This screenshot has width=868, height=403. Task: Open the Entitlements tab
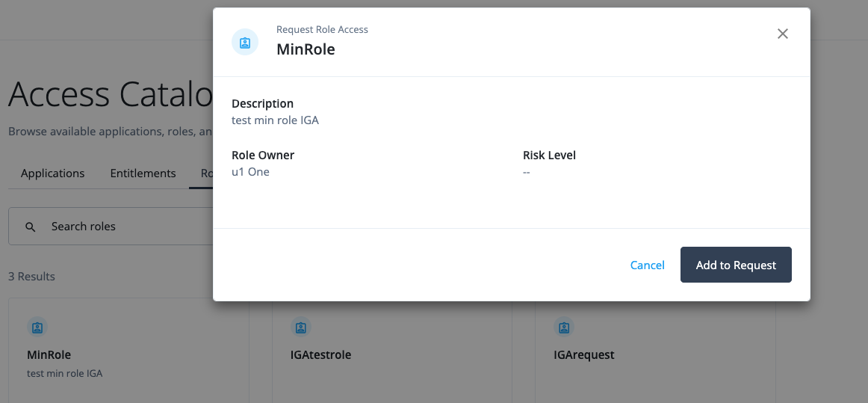143,173
